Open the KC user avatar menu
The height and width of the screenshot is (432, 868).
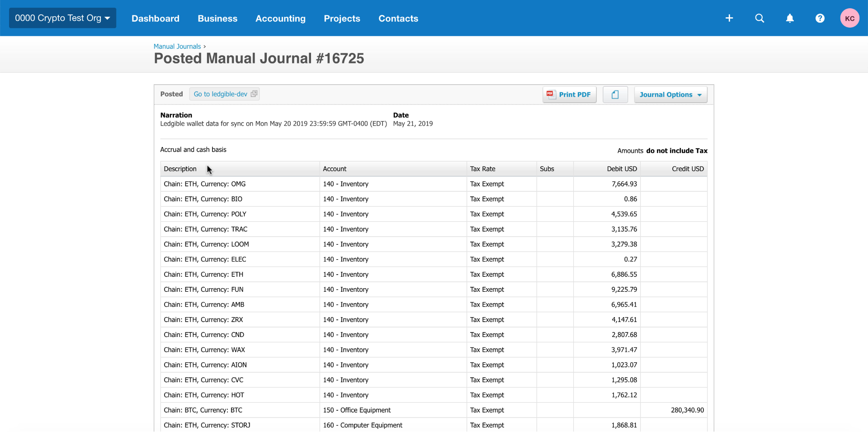(850, 18)
